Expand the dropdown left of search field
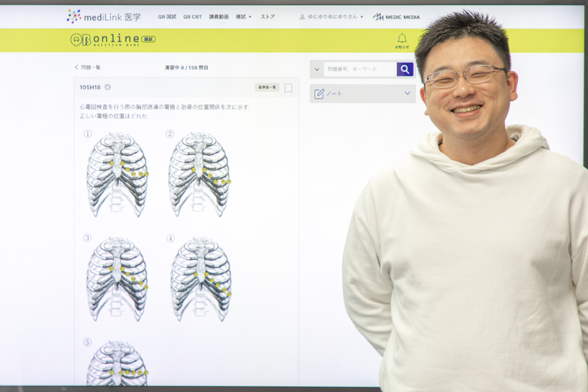This screenshot has width=588, height=392. 317,69
